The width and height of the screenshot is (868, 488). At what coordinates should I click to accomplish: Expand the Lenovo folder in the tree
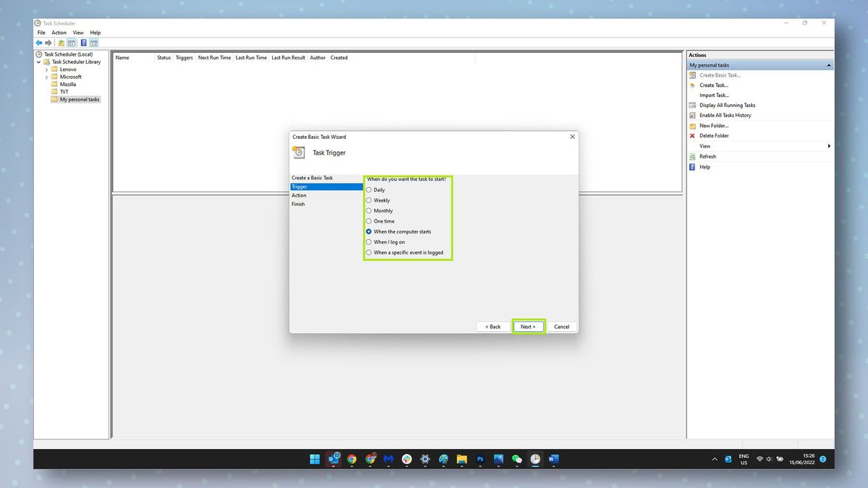point(46,69)
